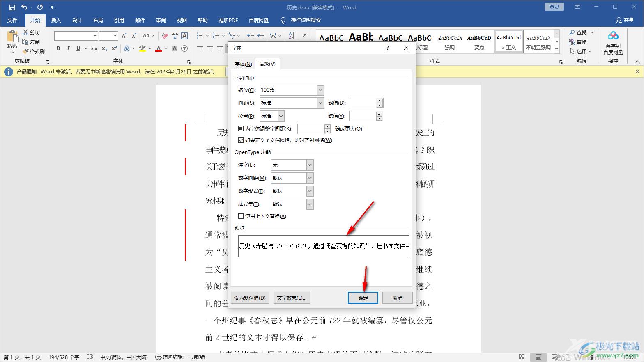Click the 取消 button

pyautogui.click(x=397, y=298)
